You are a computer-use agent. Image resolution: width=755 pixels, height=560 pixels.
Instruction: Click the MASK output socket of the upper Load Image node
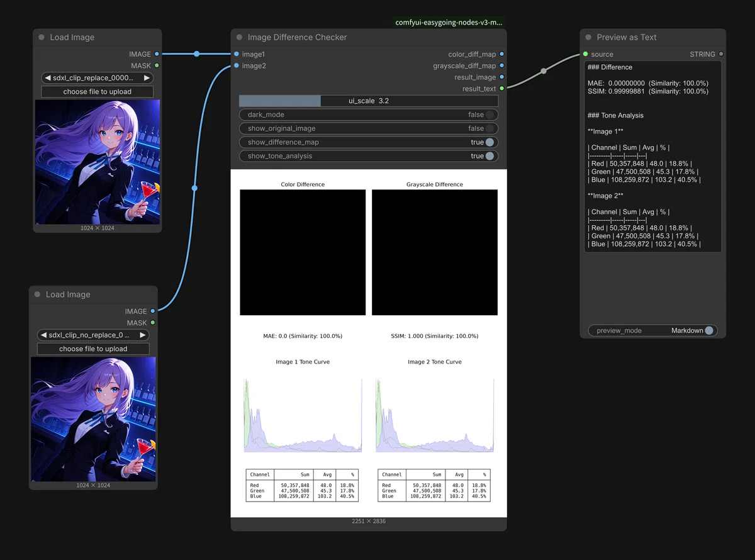click(x=157, y=65)
